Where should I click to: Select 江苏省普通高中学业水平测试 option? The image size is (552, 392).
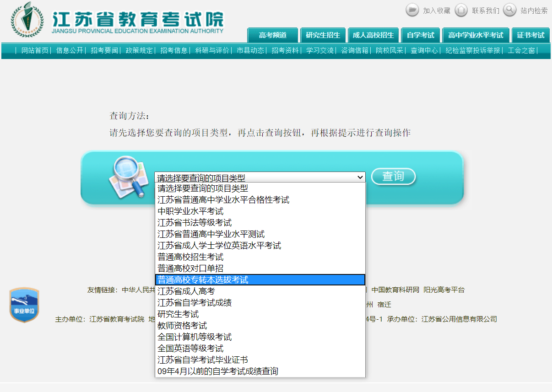(x=260, y=234)
